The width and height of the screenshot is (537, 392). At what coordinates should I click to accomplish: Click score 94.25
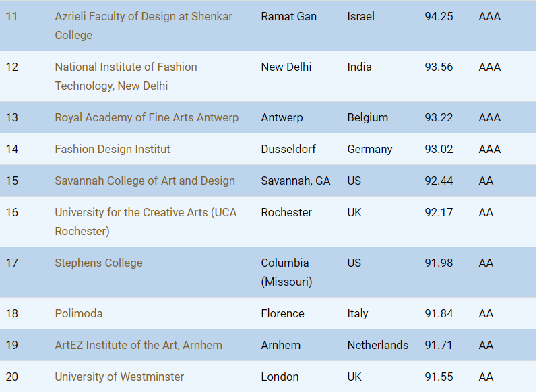pos(439,16)
